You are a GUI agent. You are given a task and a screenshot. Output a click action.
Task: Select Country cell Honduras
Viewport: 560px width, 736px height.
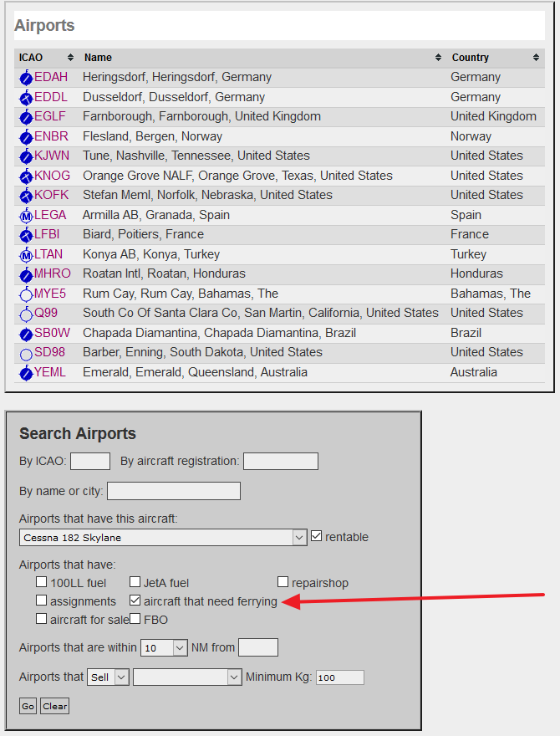[476, 273]
